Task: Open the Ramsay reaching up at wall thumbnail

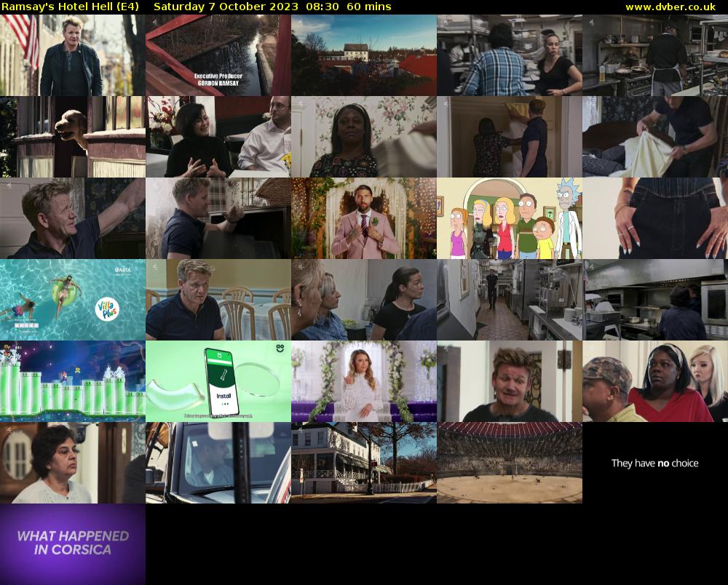Action: click(x=72, y=218)
